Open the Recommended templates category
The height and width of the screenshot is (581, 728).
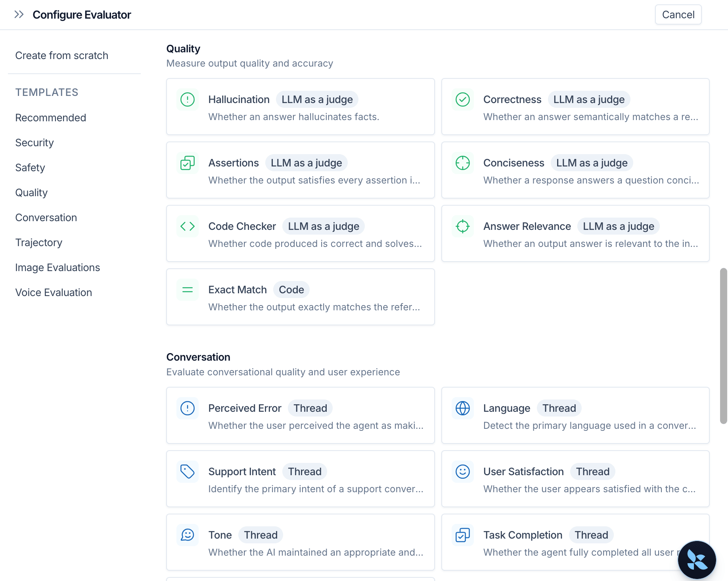click(51, 118)
